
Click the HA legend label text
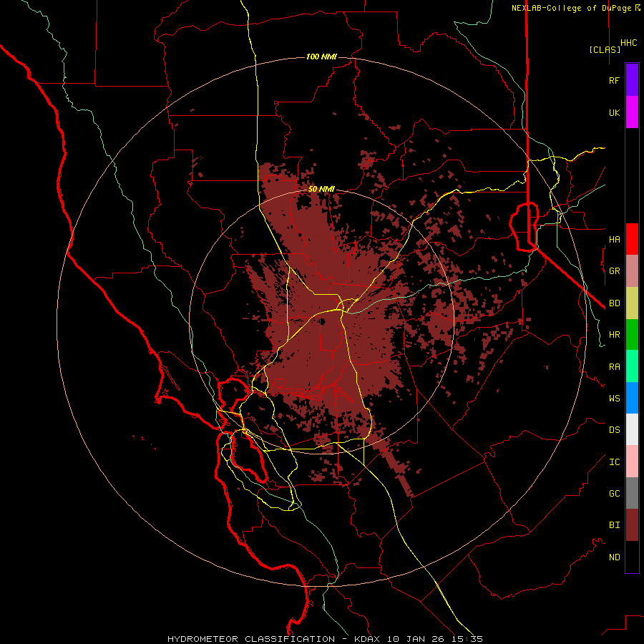[x=614, y=239]
